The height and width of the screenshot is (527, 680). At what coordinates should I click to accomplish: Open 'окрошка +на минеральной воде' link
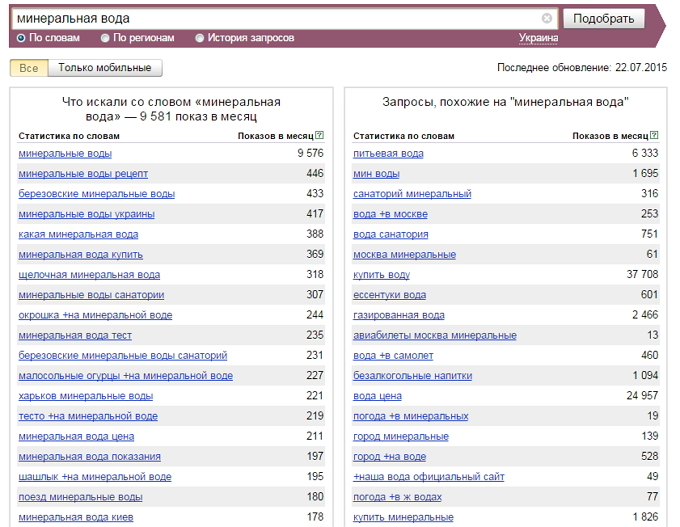coord(95,315)
